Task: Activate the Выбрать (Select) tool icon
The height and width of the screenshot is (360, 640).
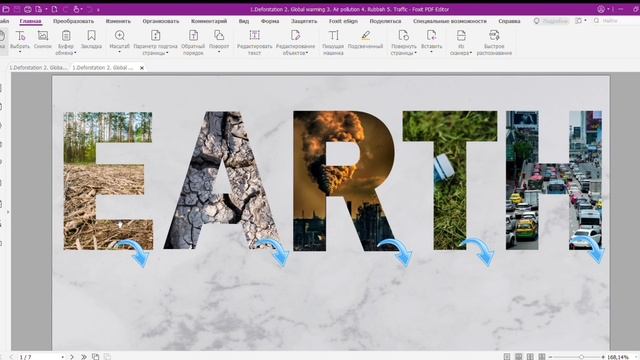Action: (20, 36)
